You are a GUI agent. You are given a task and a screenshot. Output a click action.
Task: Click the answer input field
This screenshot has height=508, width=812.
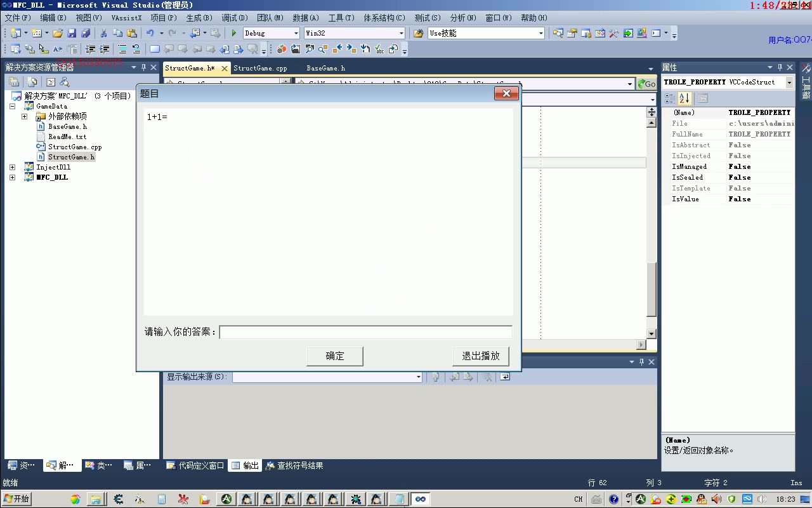[365, 332]
